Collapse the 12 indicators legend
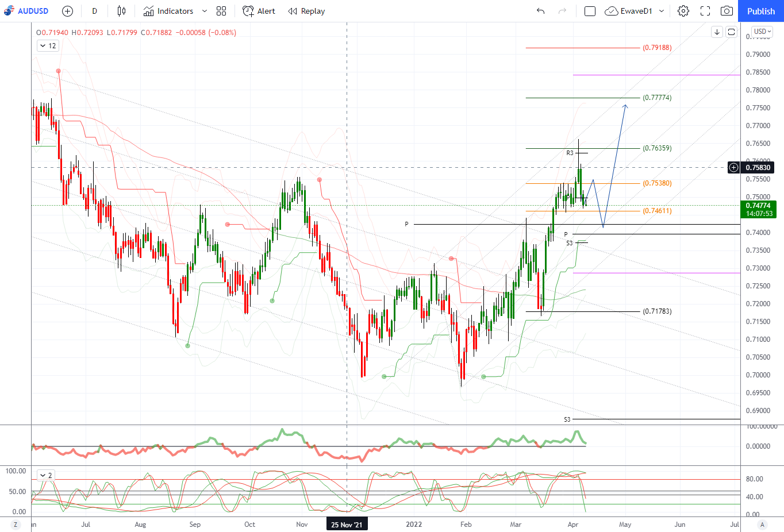This screenshot has width=784, height=532. 48,45
